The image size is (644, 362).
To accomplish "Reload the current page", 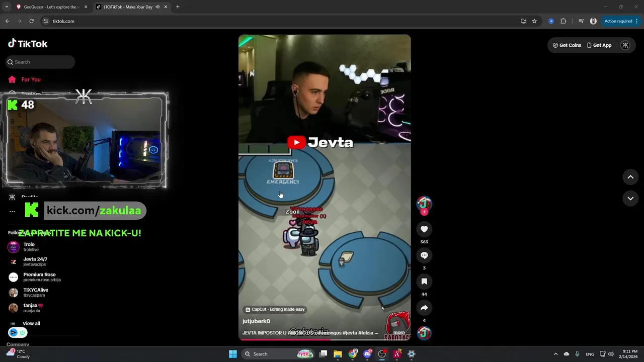I will tap(31, 21).
